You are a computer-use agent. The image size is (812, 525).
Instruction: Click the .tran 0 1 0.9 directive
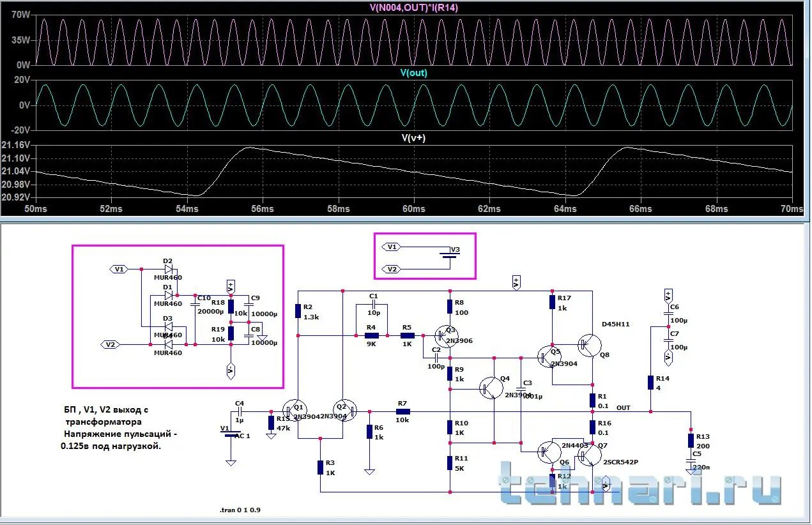point(241,510)
